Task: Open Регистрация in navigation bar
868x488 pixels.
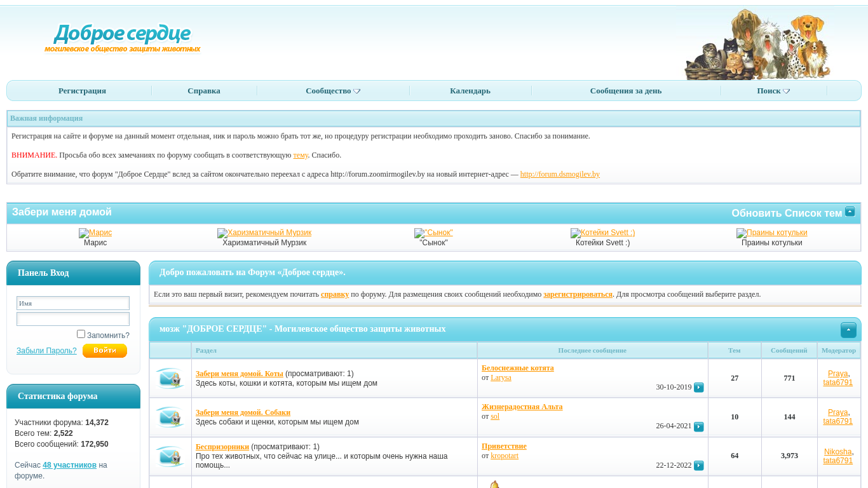Action: 82,91
